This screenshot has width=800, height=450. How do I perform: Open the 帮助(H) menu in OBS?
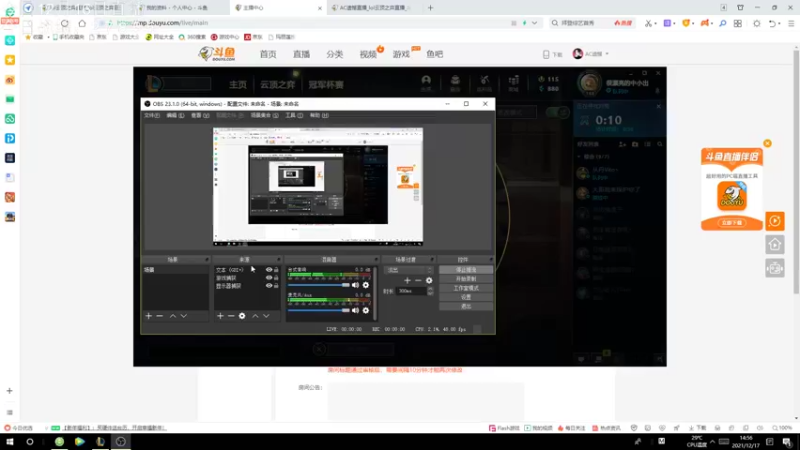click(x=319, y=115)
